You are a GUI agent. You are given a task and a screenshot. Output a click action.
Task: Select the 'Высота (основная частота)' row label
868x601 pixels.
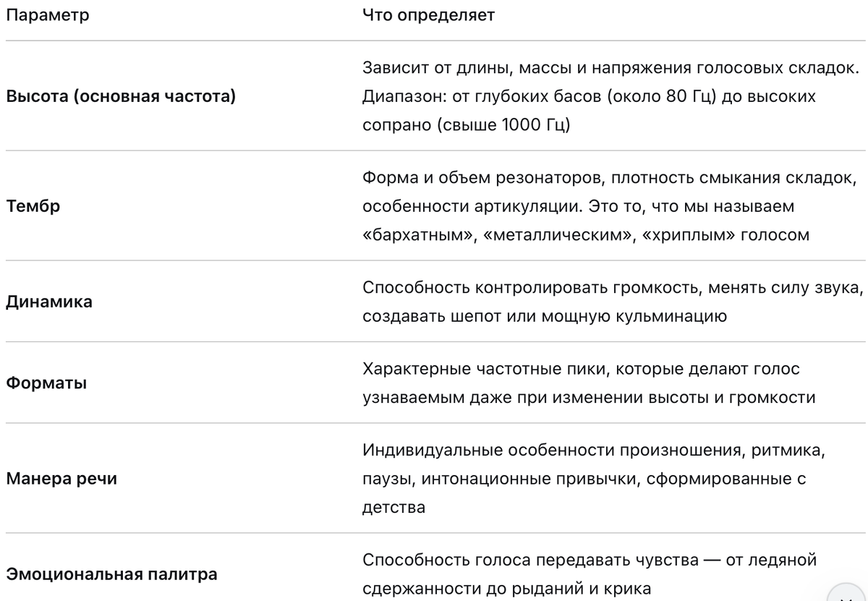(121, 96)
